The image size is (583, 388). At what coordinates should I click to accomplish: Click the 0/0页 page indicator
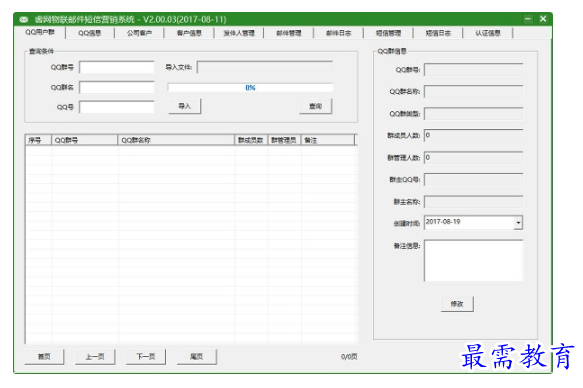349,357
